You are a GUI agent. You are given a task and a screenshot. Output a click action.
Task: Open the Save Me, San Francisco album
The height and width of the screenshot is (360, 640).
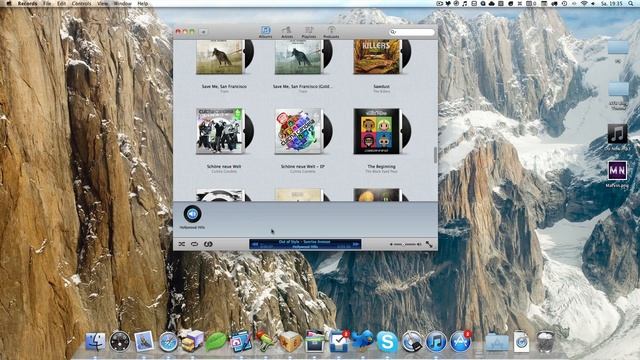(224, 57)
